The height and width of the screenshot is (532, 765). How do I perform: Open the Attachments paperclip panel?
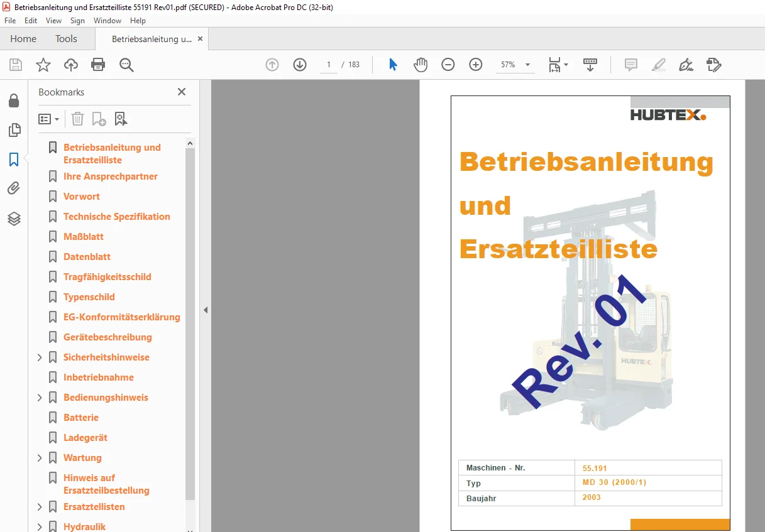(14, 188)
